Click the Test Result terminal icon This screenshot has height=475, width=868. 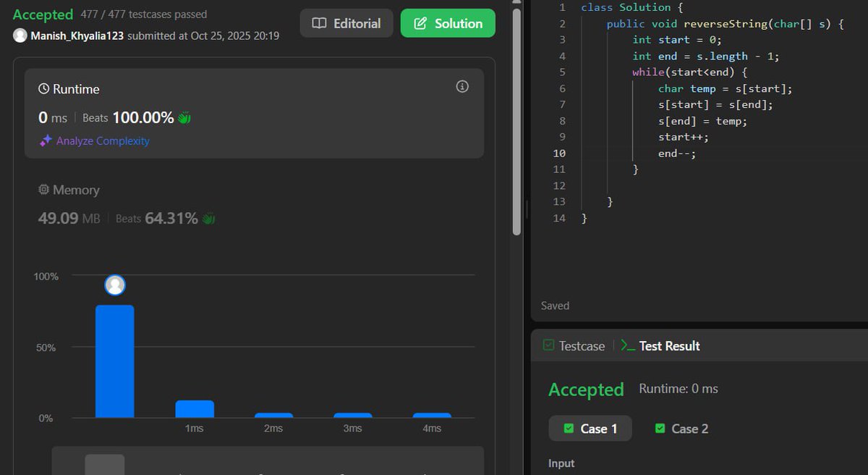point(627,346)
